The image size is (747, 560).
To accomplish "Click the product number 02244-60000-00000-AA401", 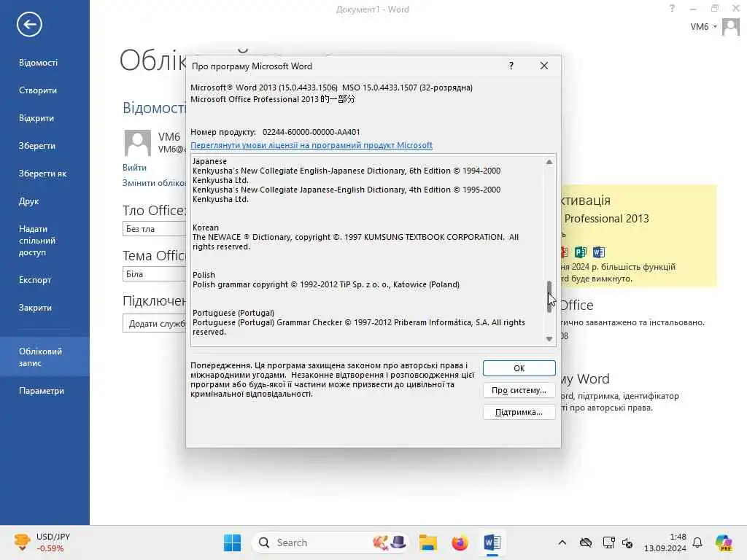I will pos(311,132).
